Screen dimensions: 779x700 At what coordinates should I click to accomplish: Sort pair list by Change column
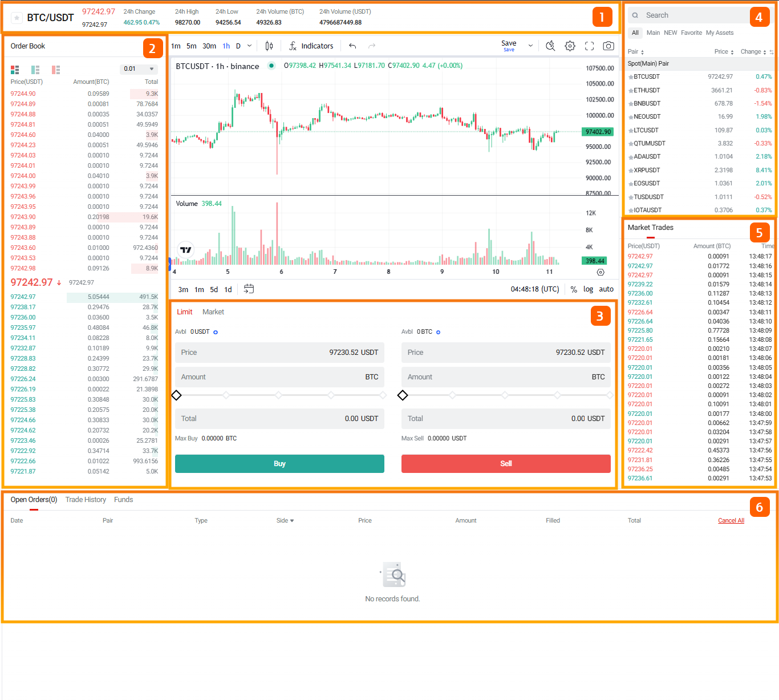click(x=753, y=52)
